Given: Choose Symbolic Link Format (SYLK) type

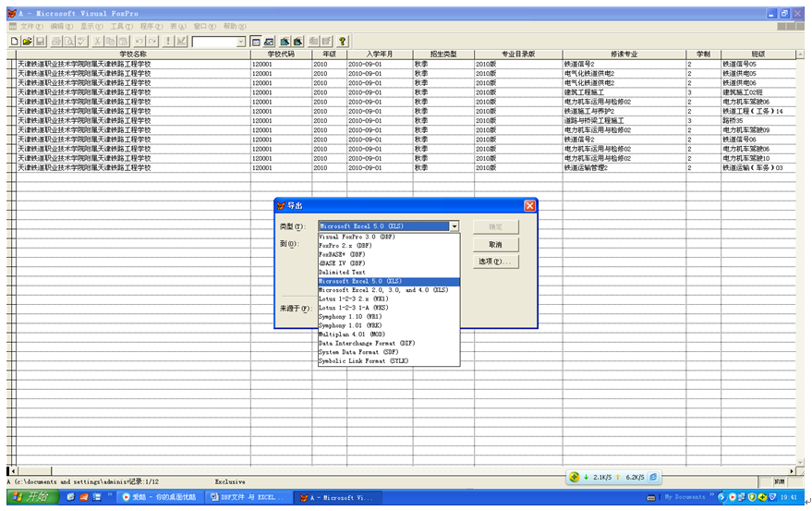Looking at the screenshot, I should (x=389, y=360).
